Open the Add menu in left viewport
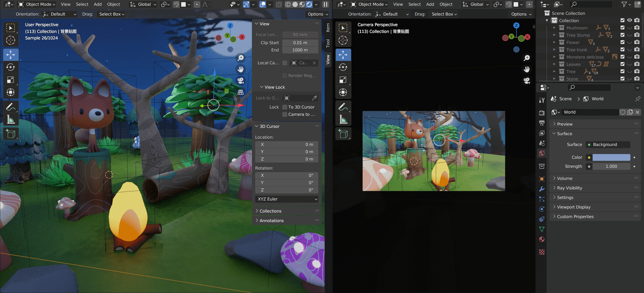Viewport: 644px width, 293px height. pos(98,4)
